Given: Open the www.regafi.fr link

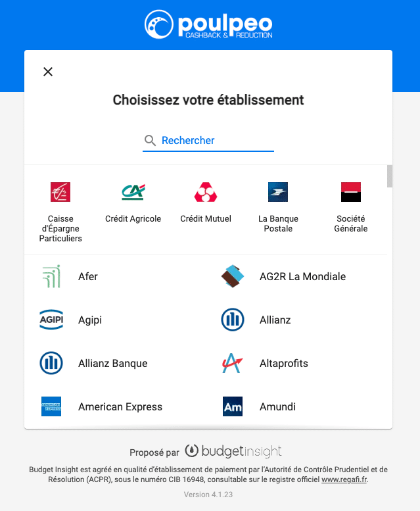Looking at the screenshot, I should [x=344, y=479].
